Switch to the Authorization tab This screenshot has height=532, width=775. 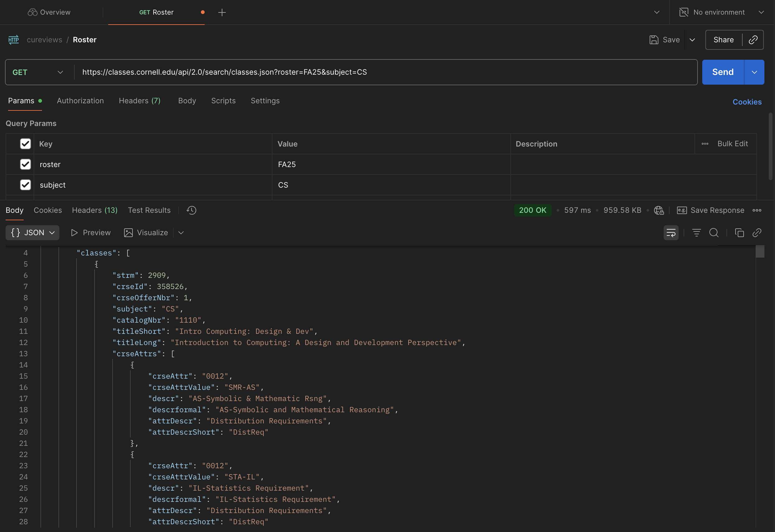[80, 101]
